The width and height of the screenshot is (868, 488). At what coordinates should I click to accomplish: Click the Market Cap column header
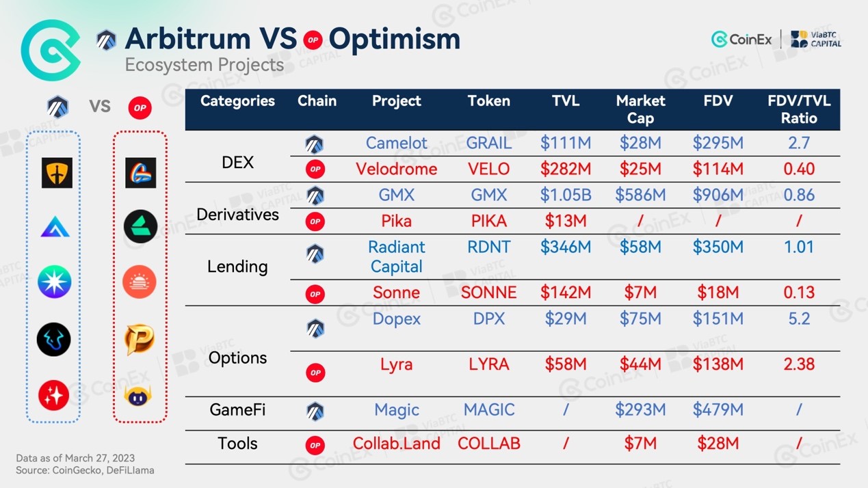point(640,109)
